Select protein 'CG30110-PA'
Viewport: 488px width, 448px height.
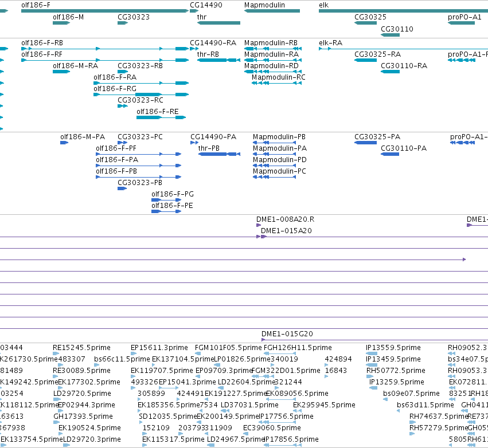404,148
